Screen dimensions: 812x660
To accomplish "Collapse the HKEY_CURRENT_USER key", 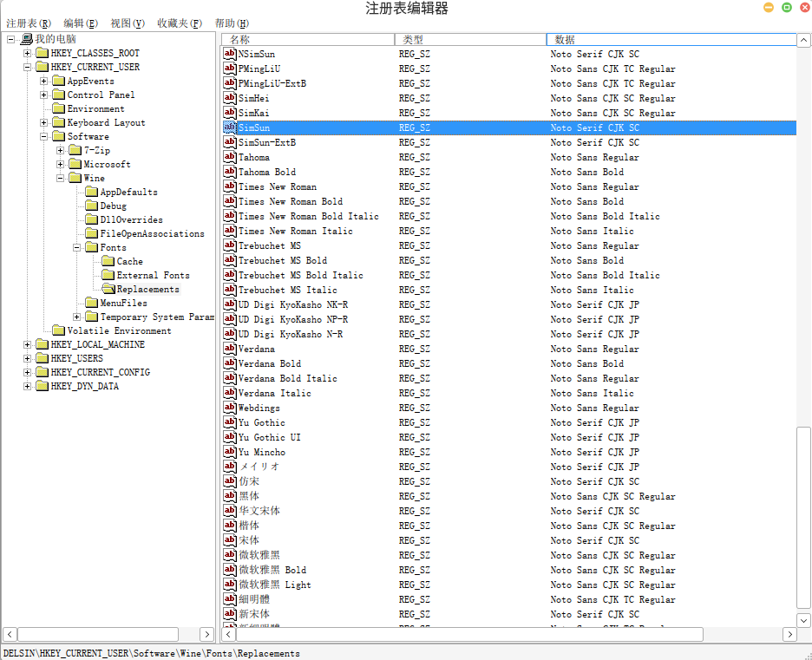I will click(27, 68).
